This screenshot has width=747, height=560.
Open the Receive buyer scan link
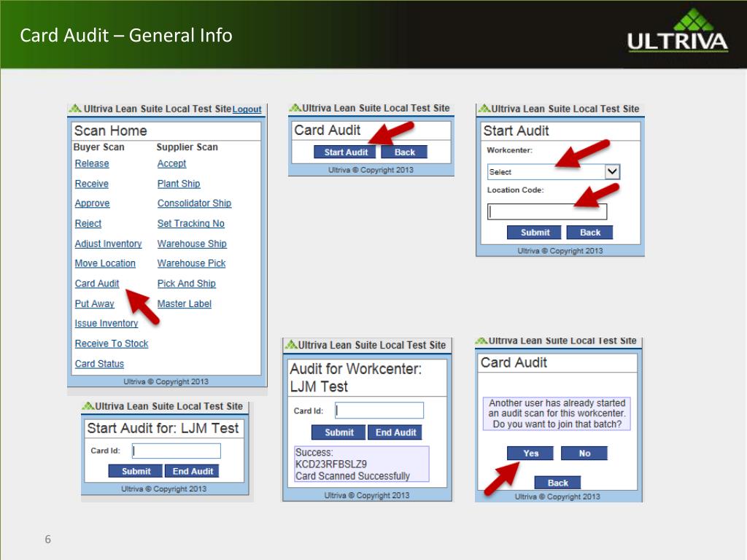click(x=91, y=184)
